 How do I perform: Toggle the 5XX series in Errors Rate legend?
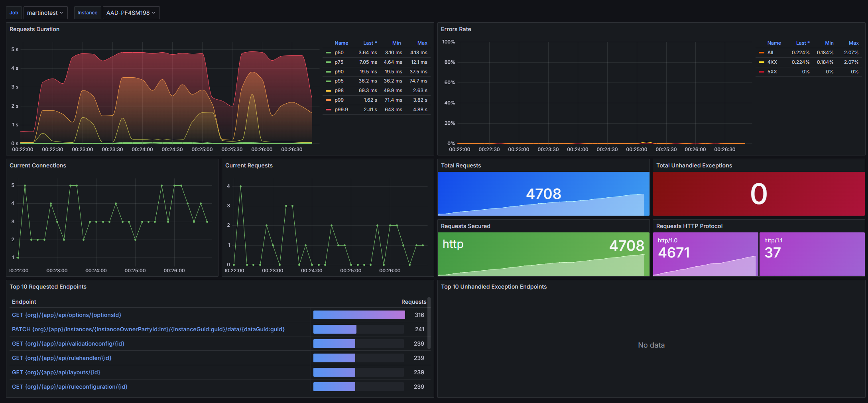pyautogui.click(x=772, y=72)
